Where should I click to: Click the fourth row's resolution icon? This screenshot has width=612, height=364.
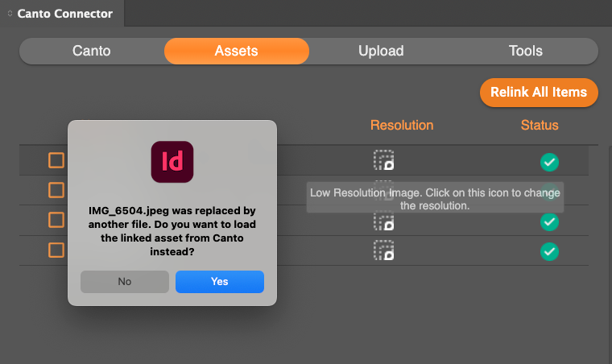click(x=383, y=250)
